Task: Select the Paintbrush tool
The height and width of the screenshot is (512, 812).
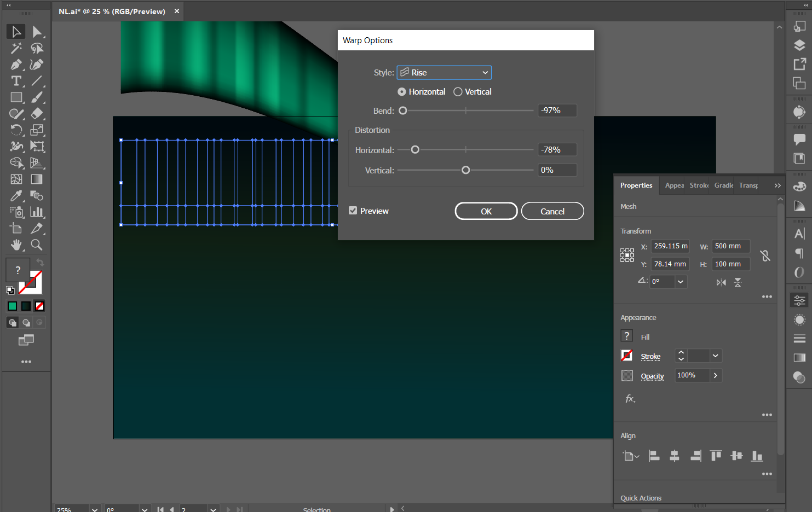Action: tap(37, 97)
